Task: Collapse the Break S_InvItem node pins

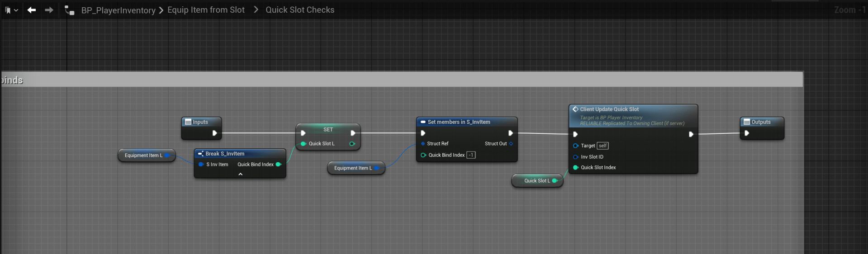Action: click(x=240, y=174)
